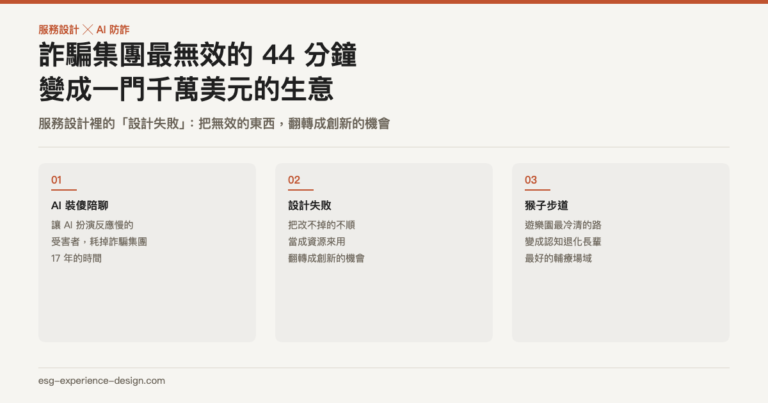Click the number '03' on the third card

(531, 180)
